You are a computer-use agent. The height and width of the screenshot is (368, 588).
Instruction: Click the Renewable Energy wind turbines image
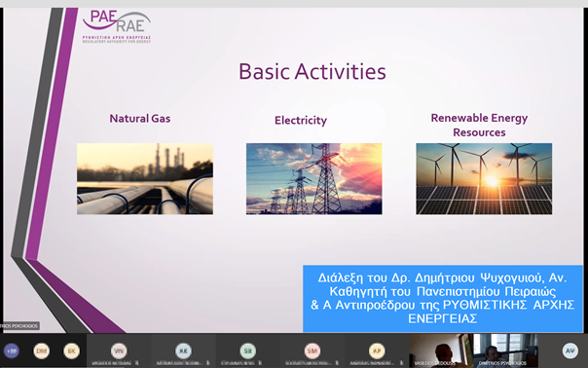484,178
